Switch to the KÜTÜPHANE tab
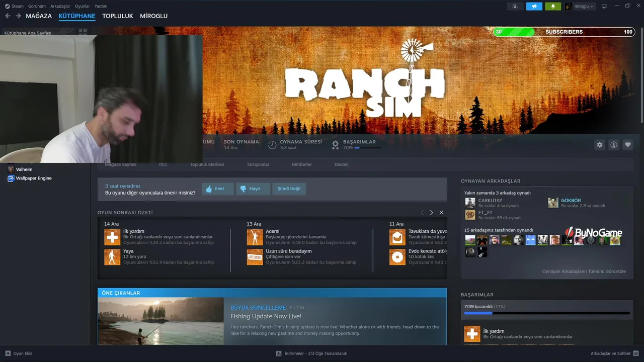 tap(77, 16)
